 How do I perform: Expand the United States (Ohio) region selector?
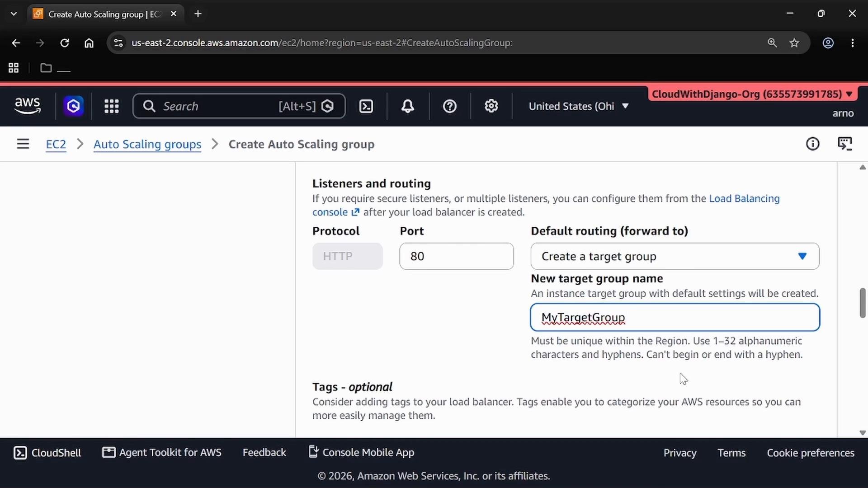click(x=579, y=106)
